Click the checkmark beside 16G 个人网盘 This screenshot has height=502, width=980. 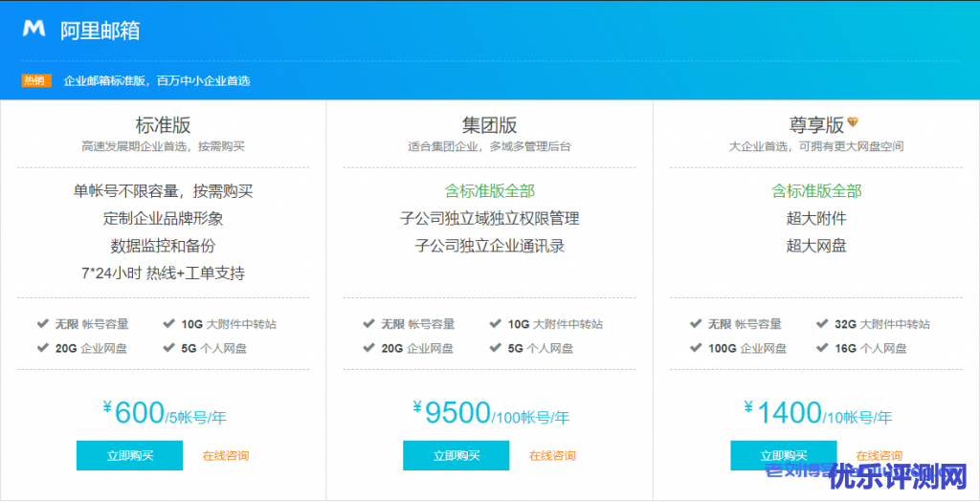[822, 348]
